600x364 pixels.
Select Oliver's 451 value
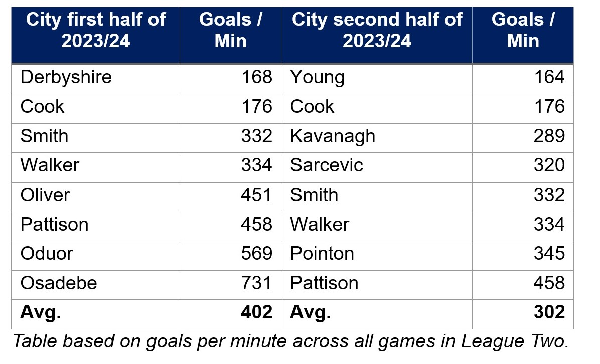tap(256, 195)
